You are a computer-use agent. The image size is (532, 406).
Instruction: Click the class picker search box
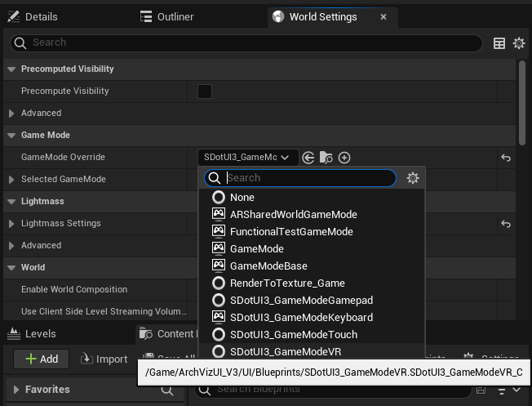click(x=300, y=178)
